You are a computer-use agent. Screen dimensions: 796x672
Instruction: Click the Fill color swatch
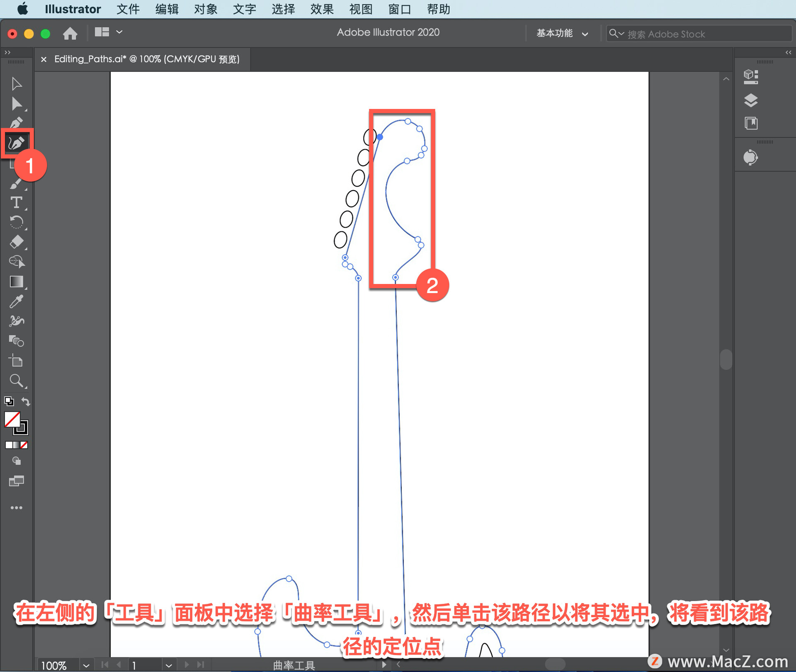(12, 419)
